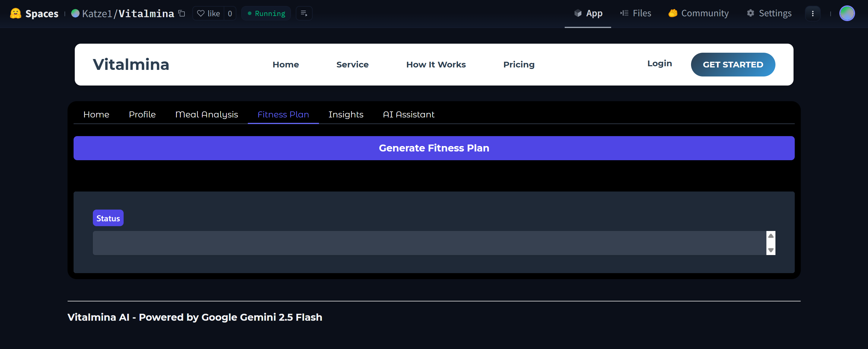Click inside the Status text field

[428, 243]
